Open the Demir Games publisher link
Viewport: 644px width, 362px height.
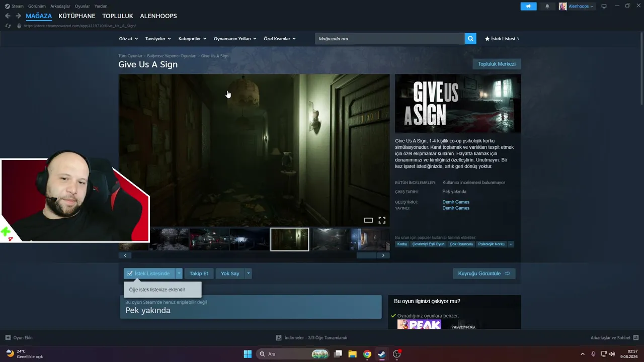coord(456,208)
